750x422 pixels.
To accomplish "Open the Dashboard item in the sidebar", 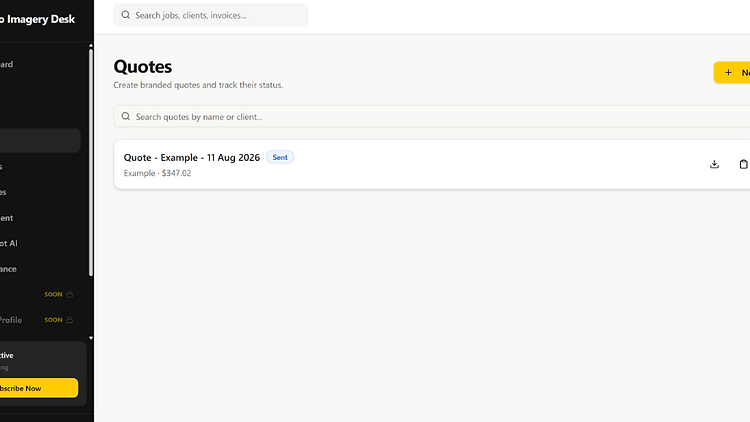I will [40, 64].
